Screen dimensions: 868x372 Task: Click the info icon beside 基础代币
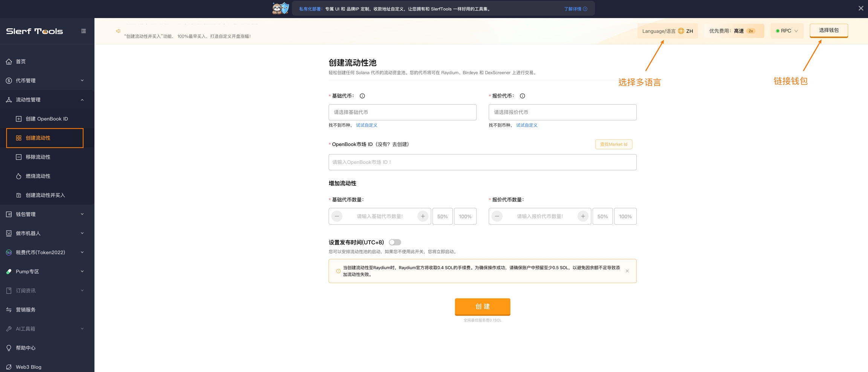point(362,96)
